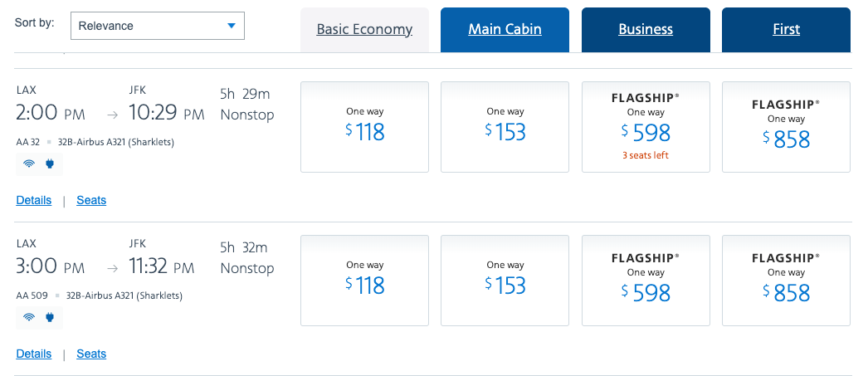Click Wi-Fi icon for flight AA 32

point(29,163)
